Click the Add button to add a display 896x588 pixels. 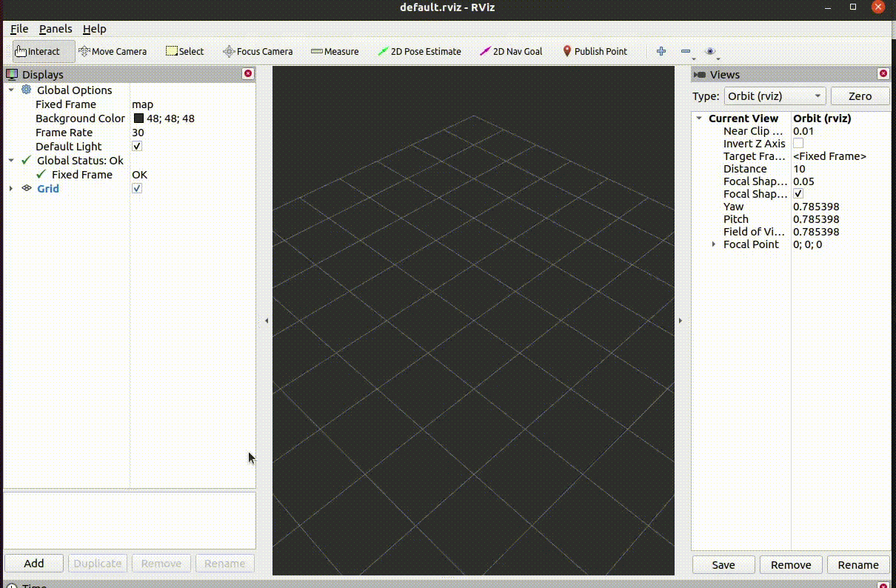[33, 564]
